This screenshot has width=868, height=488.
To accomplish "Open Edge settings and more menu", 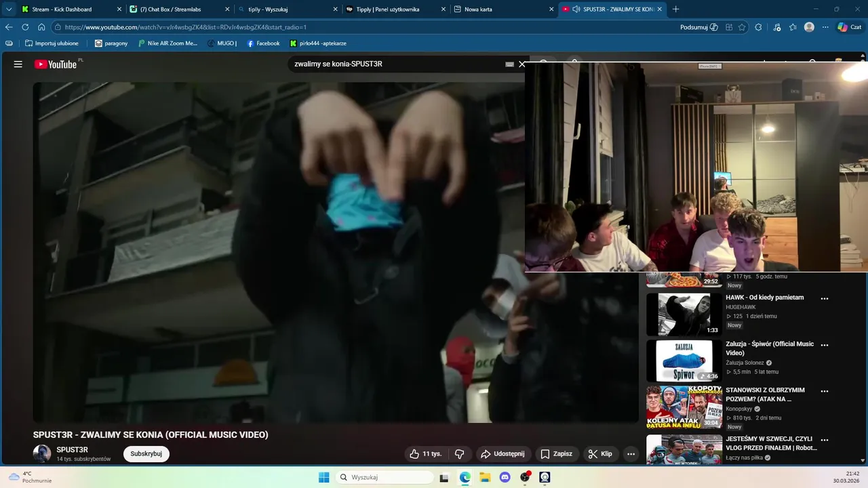I will tap(825, 27).
